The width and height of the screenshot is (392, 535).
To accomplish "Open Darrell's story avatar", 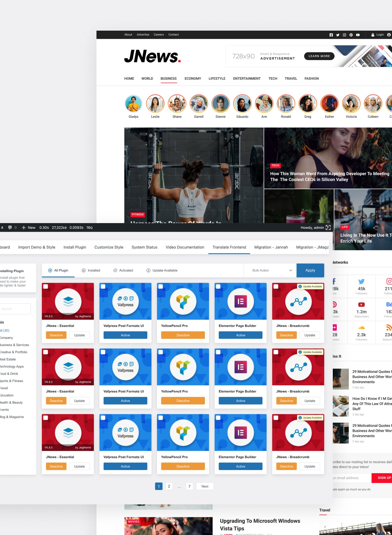I will 199,104.
